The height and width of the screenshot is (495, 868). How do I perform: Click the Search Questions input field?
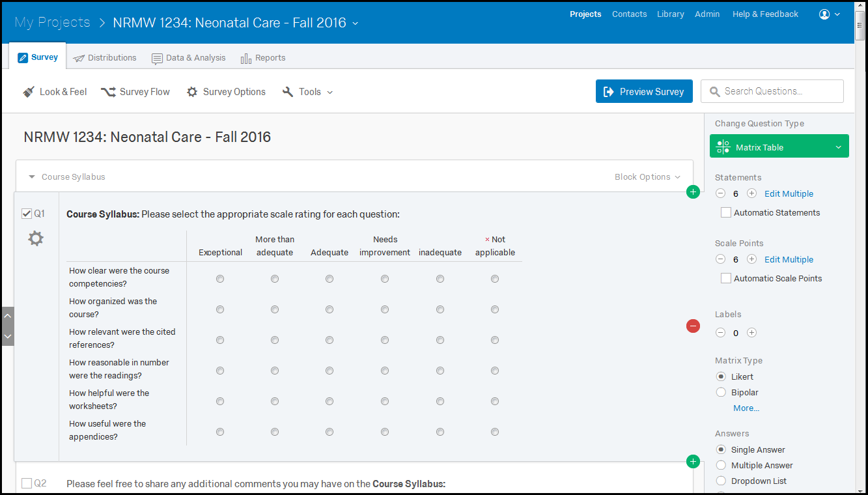(772, 91)
